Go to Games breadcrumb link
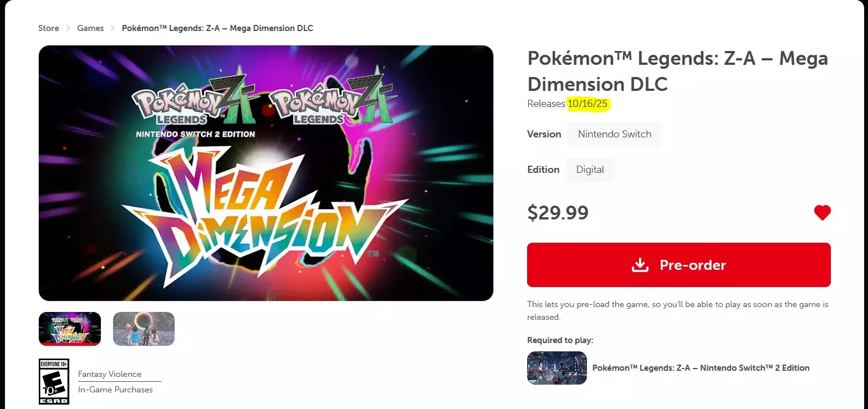 point(90,28)
